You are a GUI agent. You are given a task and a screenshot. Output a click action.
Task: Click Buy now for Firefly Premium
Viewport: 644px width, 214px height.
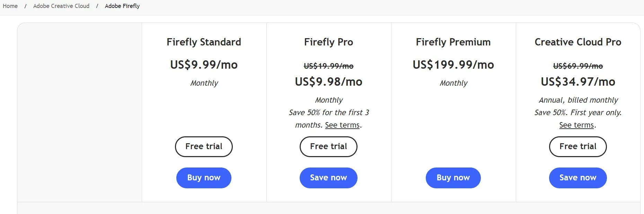tap(453, 178)
